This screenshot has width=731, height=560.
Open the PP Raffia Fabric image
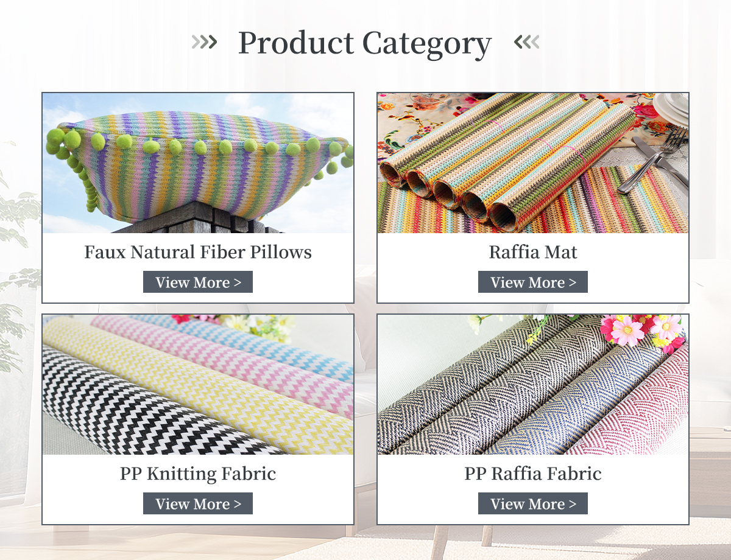coord(533,385)
